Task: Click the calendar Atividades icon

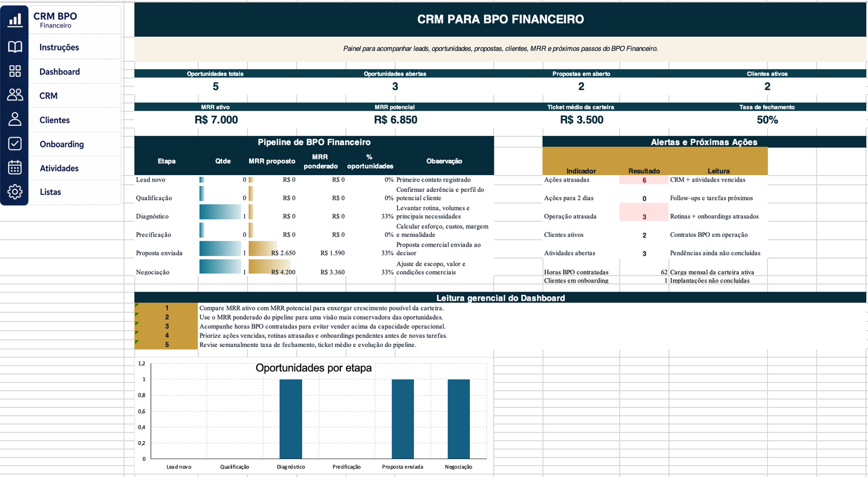Action: tap(15, 167)
